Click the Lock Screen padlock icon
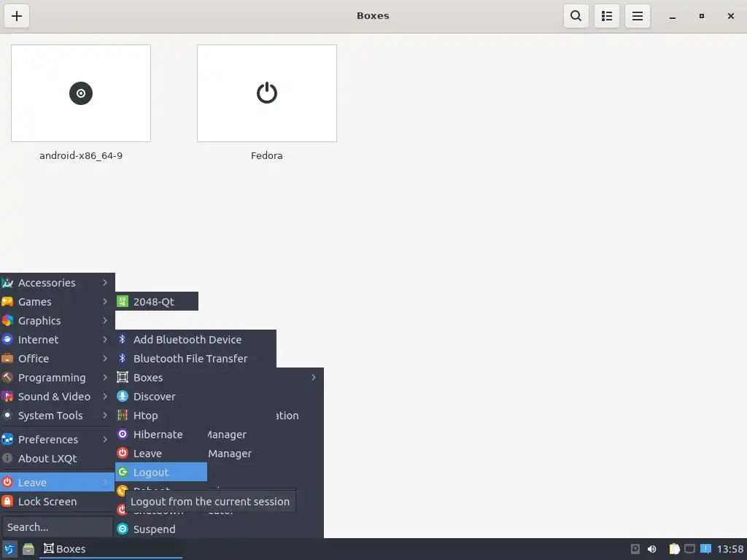The width and height of the screenshot is (747, 560). [x=7, y=501]
